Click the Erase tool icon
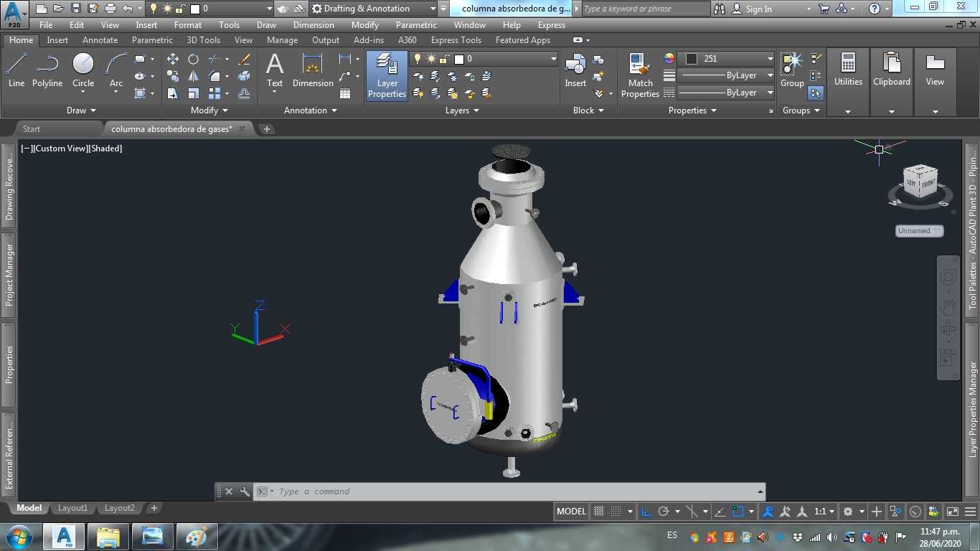 click(x=244, y=59)
